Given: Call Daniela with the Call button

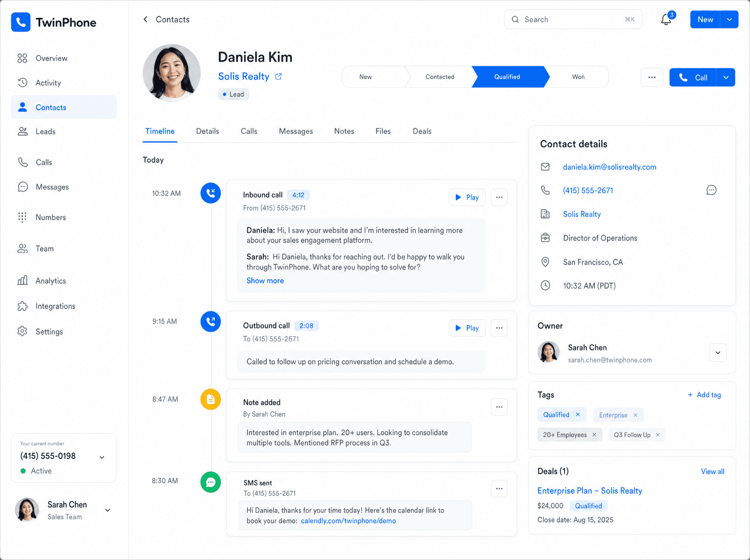Looking at the screenshot, I should tap(693, 77).
